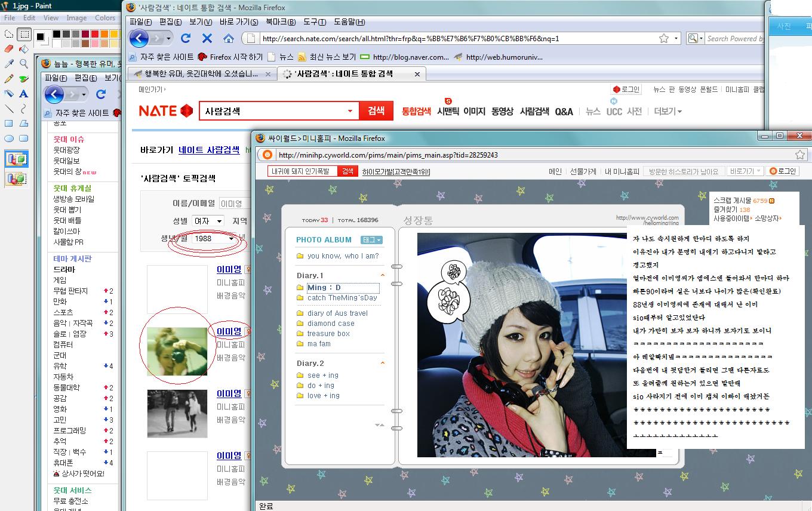The width and height of the screenshot is (812, 511).
Task: Pick the Color Picker eyedropper tool
Action: click(9, 64)
